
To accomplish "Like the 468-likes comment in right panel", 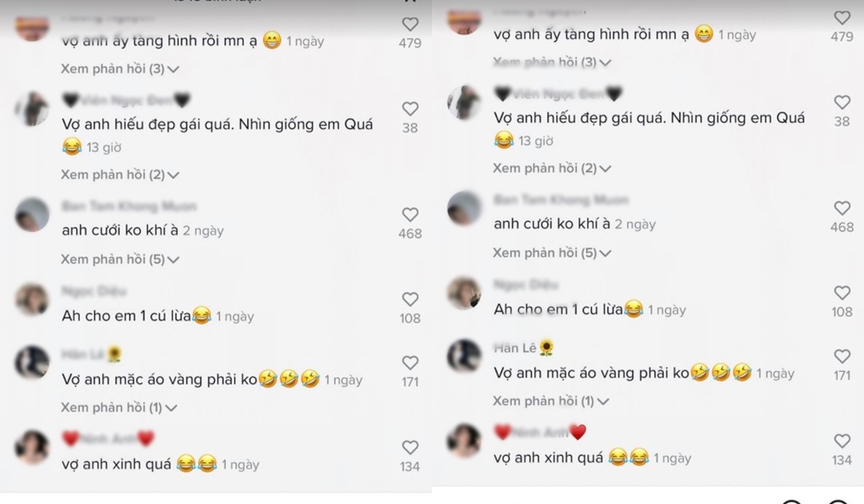I will pyautogui.click(x=842, y=208).
